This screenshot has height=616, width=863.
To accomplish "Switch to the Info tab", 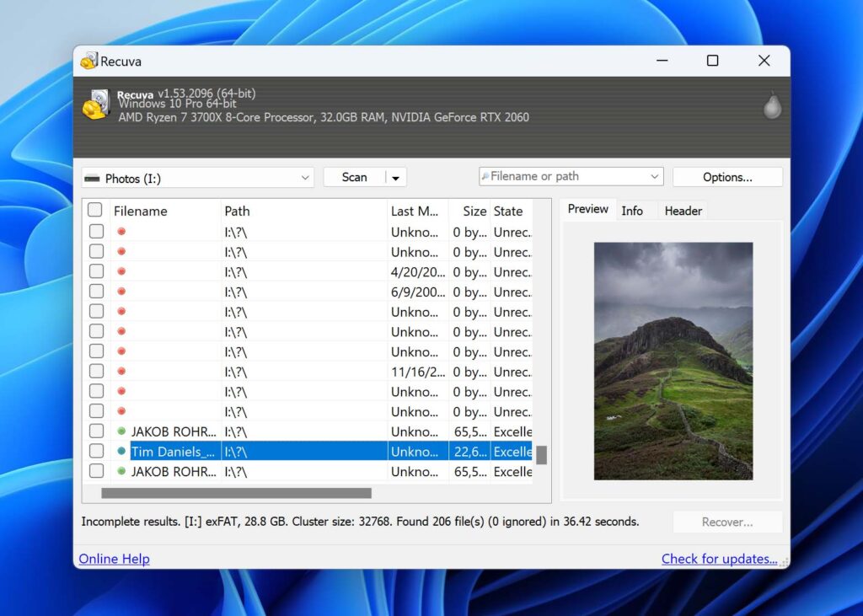I will (x=635, y=210).
